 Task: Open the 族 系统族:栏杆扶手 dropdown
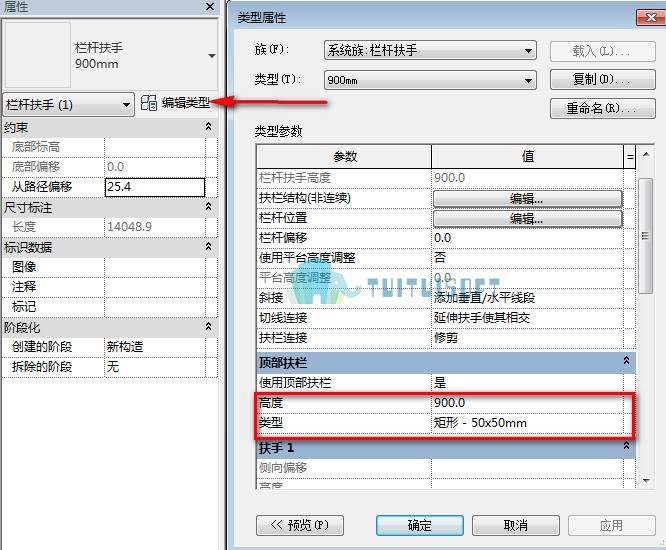430,51
